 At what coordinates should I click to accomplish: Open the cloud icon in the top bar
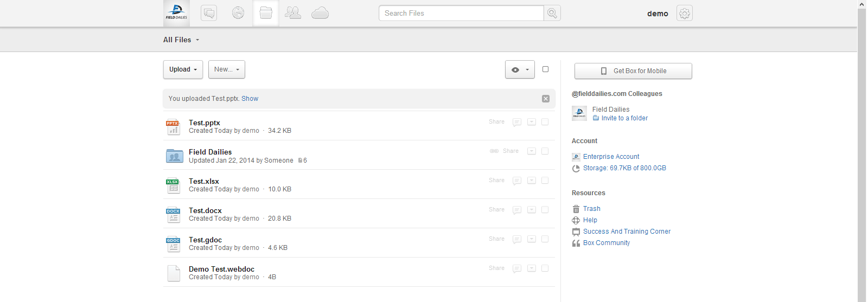[320, 13]
